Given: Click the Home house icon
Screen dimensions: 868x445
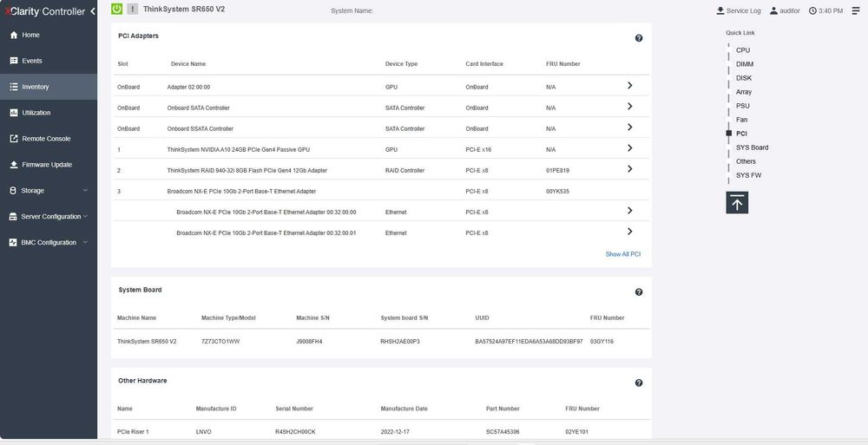Looking at the screenshot, I should [x=14, y=35].
